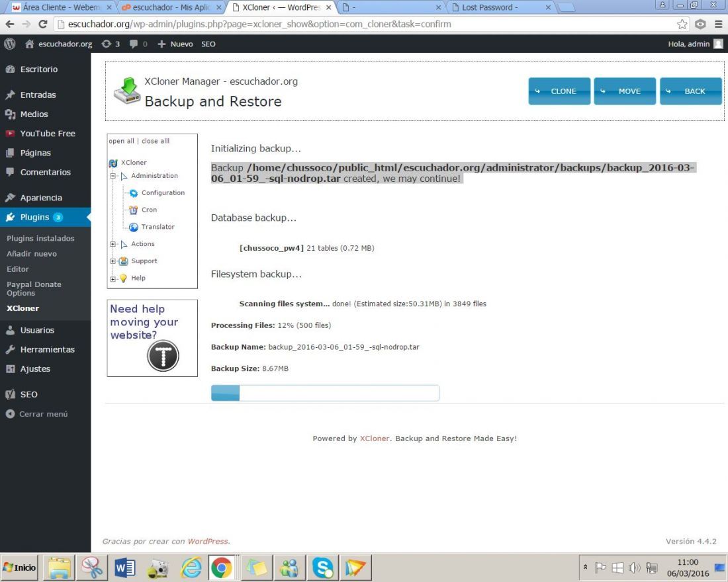Image resolution: width=728 pixels, height=582 pixels.
Task: Open XCloner submenu item
Action: coord(23,308)
